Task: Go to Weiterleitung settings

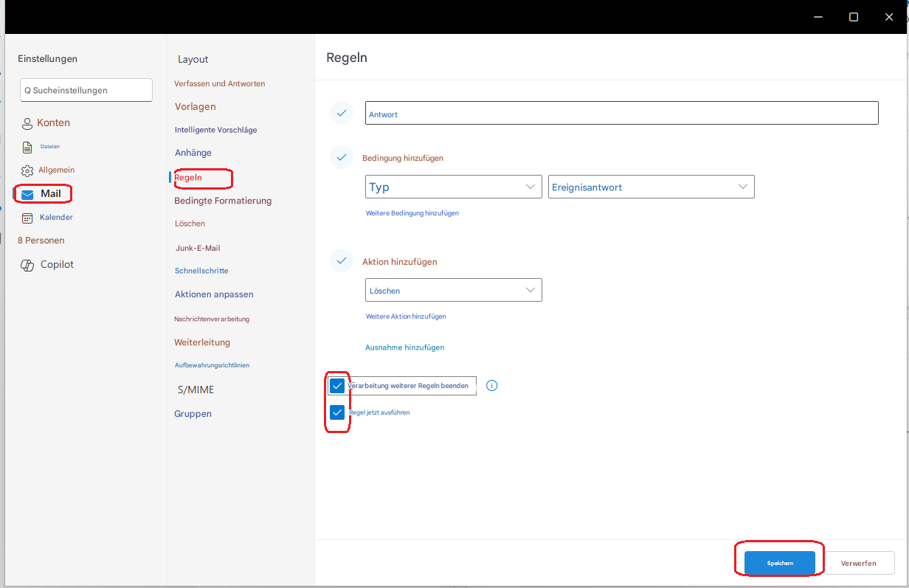Action: pos(202,342)
